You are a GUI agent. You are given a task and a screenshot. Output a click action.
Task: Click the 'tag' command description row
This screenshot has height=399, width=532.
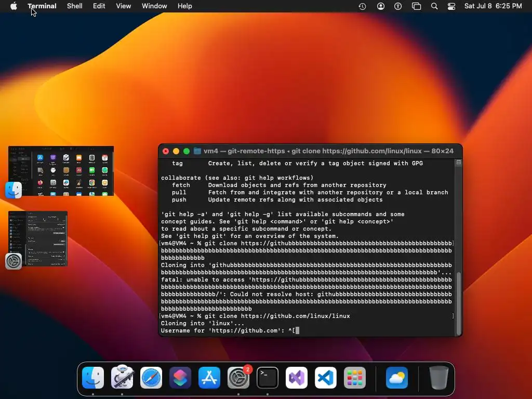coord(297,163)
